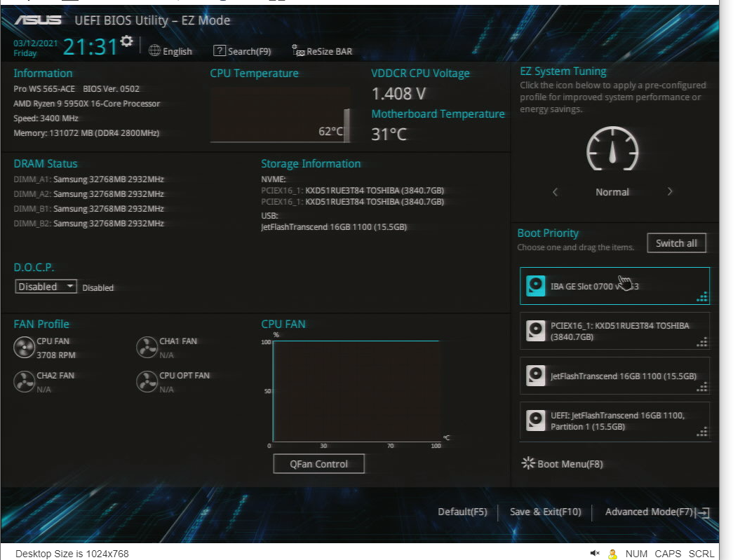Click the user icon in viewer status bar
The height and width of the screenshot is (560, 740).
[x=612, y=554]
